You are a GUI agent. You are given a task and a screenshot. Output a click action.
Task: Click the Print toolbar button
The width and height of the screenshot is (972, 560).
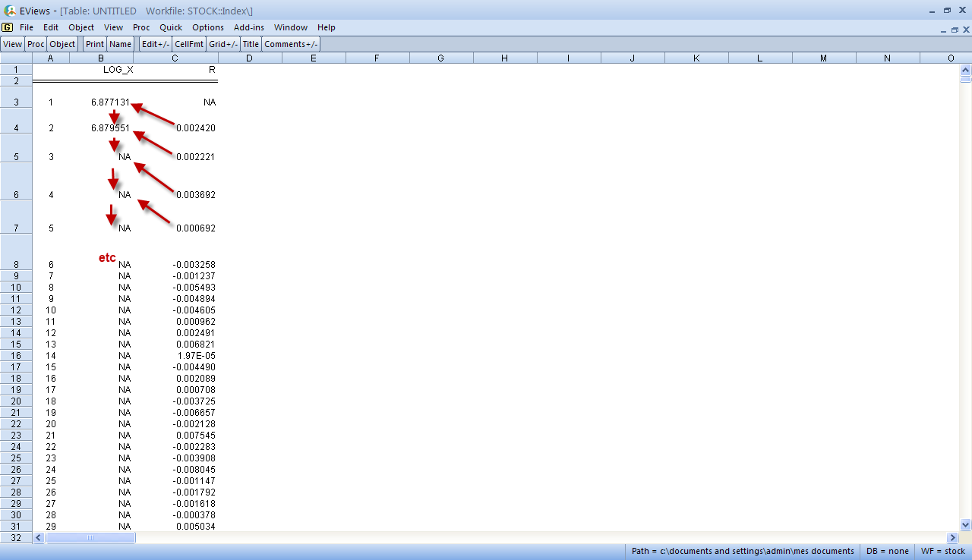coord(95,44)
